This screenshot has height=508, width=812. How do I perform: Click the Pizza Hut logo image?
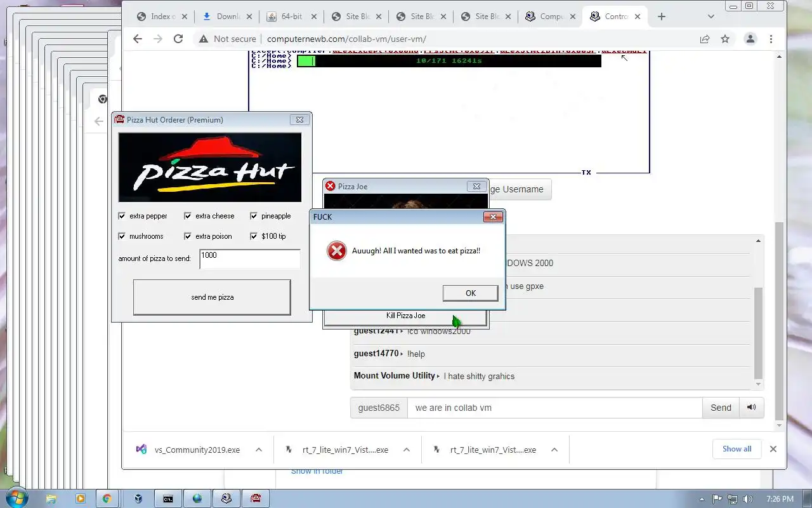(210, 167)
